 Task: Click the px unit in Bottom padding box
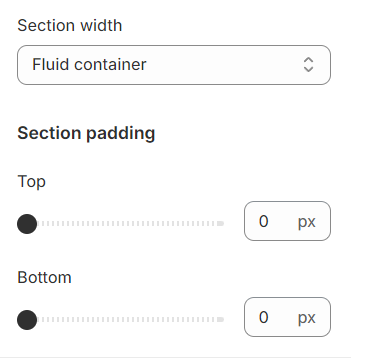pyautogui.click(x=307, y=318)
